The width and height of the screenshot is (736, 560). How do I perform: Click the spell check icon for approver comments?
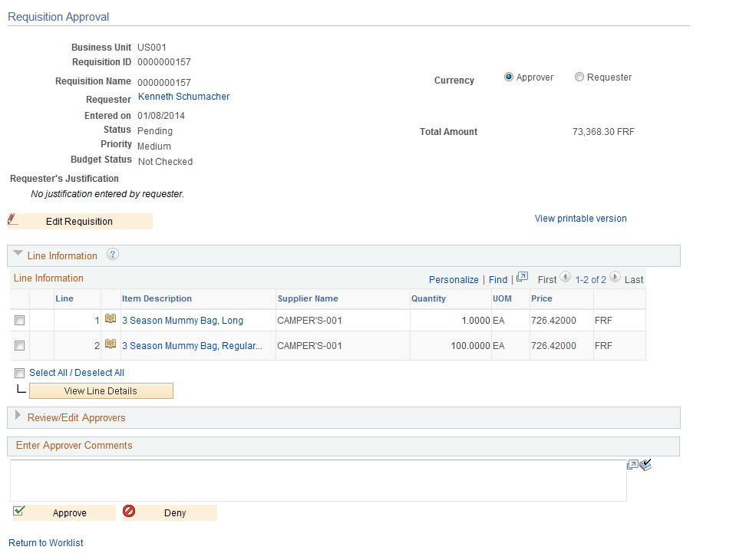click(x=645, y=464)
